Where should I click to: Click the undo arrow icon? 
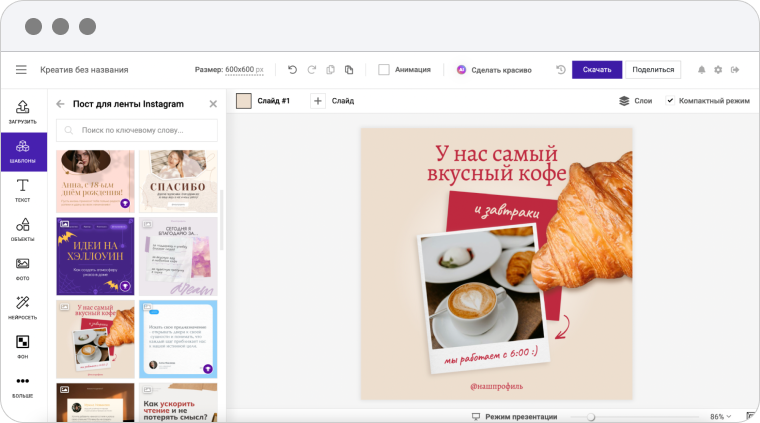(292, 70)
